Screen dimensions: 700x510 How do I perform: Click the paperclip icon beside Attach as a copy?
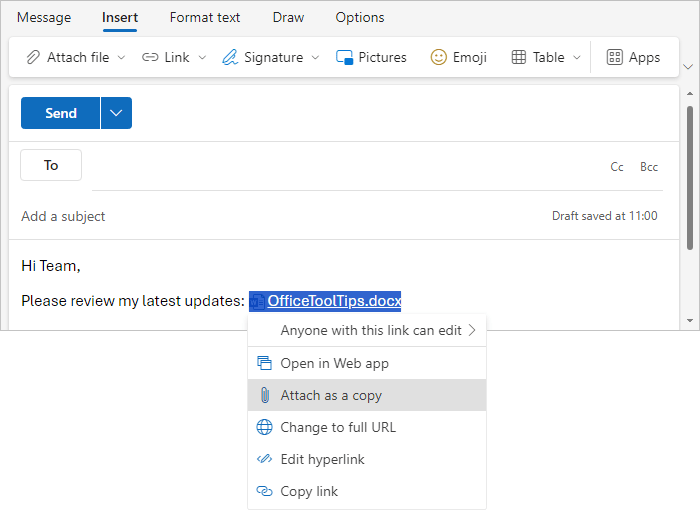[x=265, y=395]
